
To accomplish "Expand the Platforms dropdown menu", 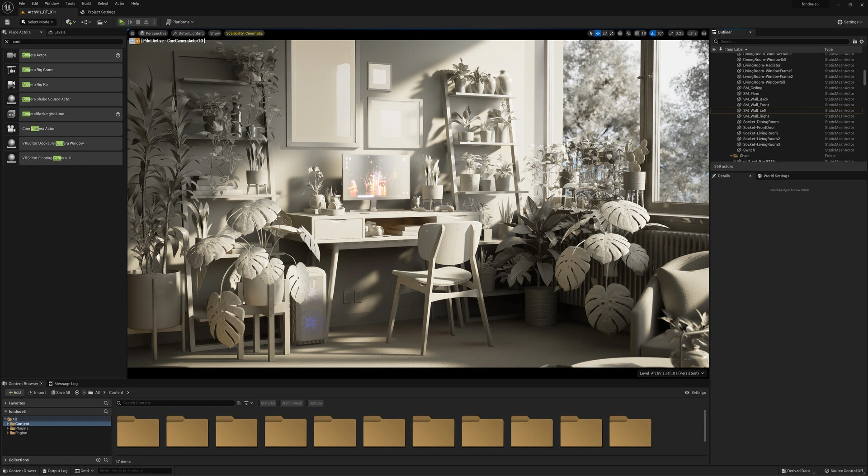I will pyautogui.click(x=179, y=22).
